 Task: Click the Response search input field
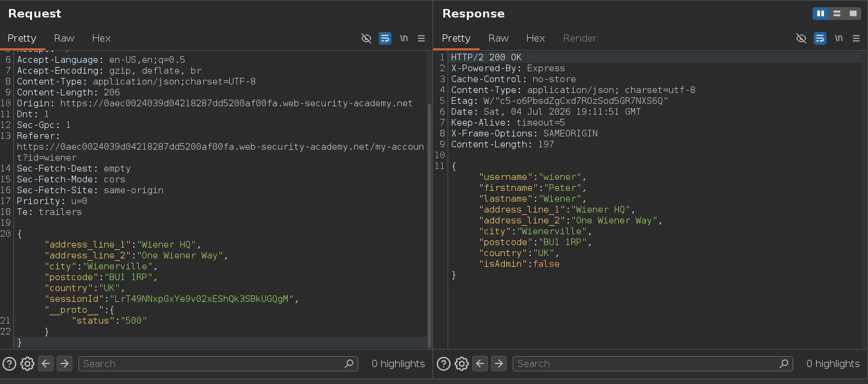coord(652,363)
